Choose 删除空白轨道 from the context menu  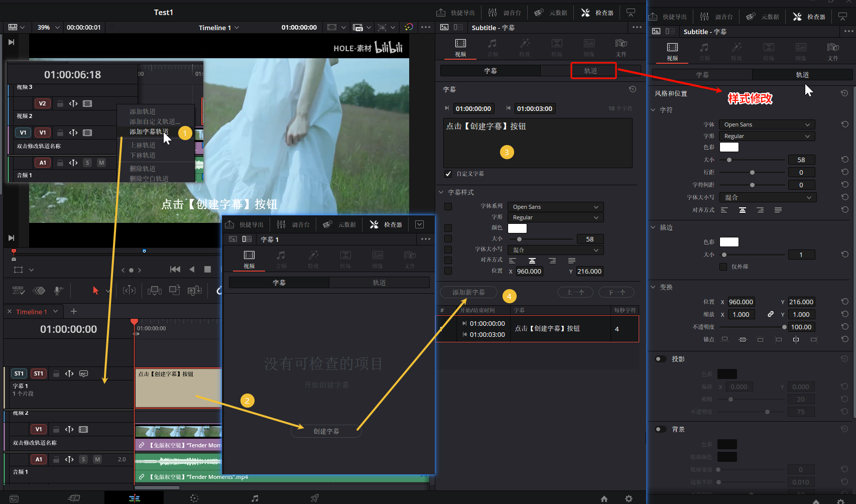click(x=149, y=178)
